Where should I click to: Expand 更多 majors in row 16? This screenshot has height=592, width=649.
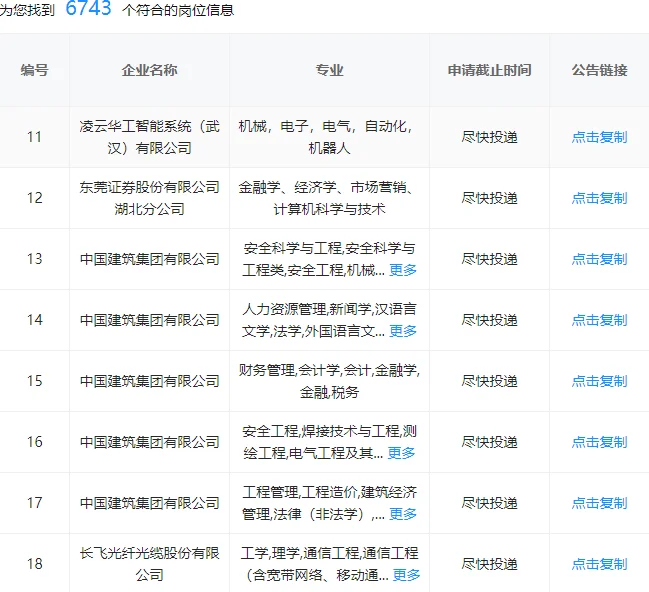pos(401,453)
